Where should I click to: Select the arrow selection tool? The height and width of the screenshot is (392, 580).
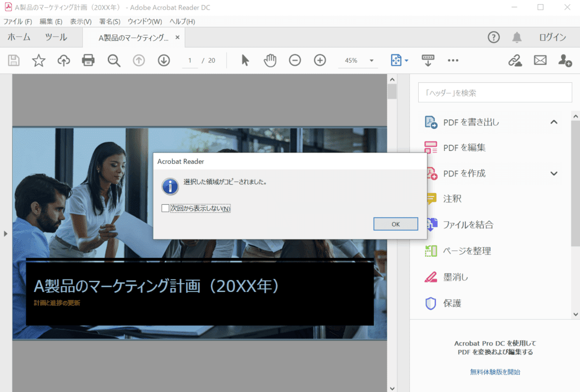(x=245, y=60)
